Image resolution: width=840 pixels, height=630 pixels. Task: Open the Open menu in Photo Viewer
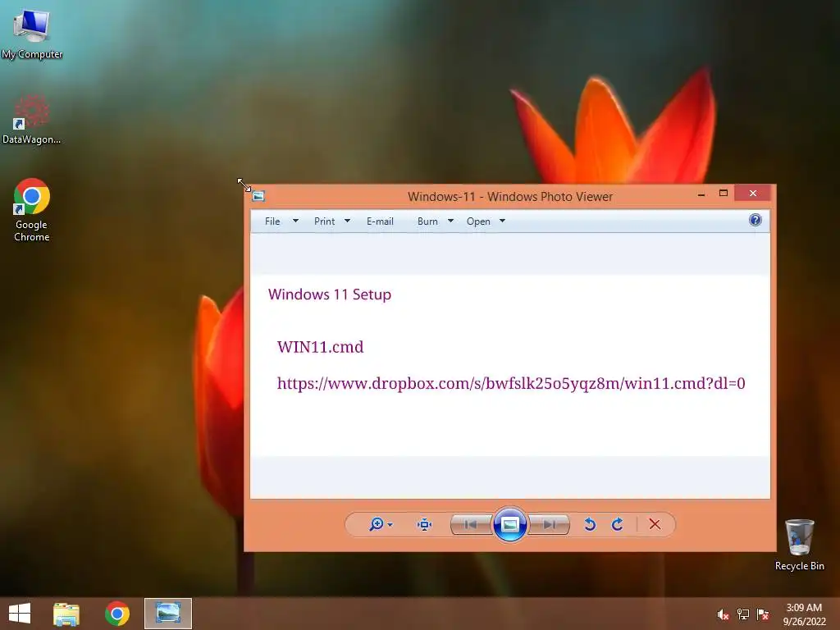pos(478,221)
